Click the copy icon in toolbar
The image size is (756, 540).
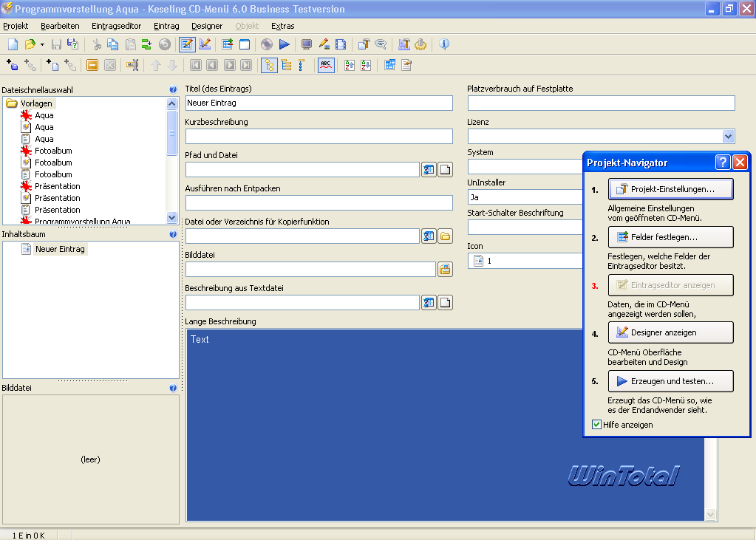113,44
